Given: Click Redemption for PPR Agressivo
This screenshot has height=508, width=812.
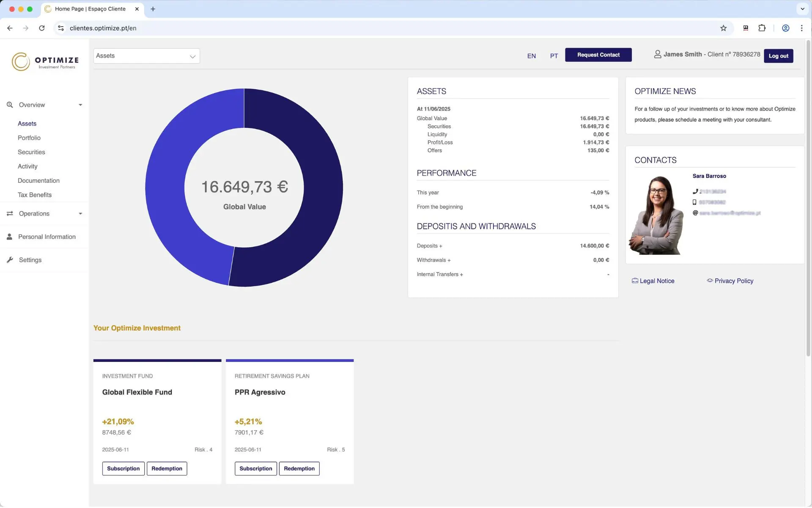Looking at the screenshot, I should (x=299, y=469).
